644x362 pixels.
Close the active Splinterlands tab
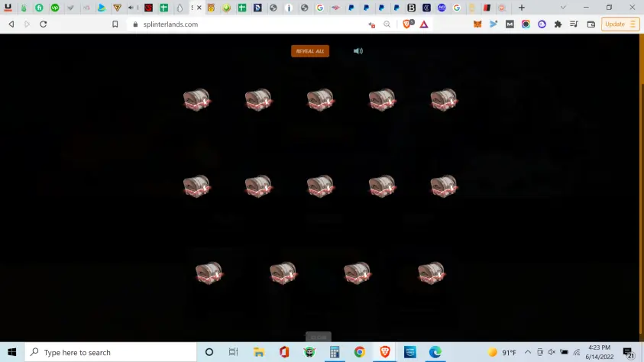click(199, 8)
